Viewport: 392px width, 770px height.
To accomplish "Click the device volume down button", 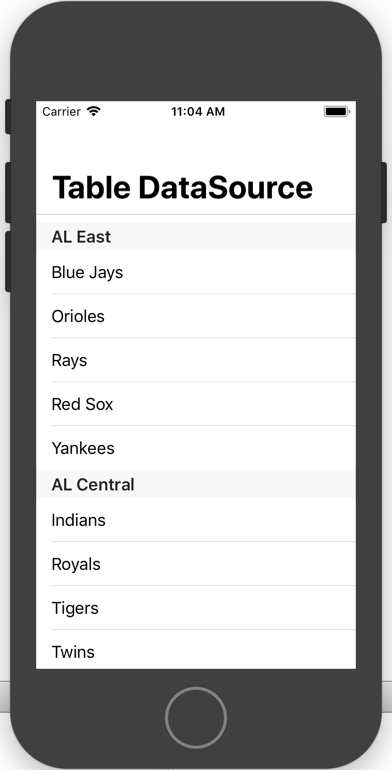I will coord(8,261).
